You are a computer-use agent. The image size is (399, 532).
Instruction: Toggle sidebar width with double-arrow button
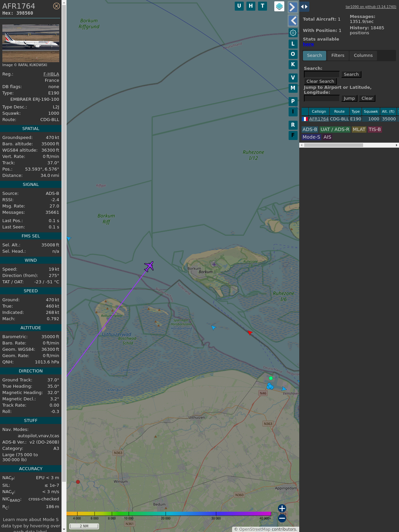[x=304, y=7]
